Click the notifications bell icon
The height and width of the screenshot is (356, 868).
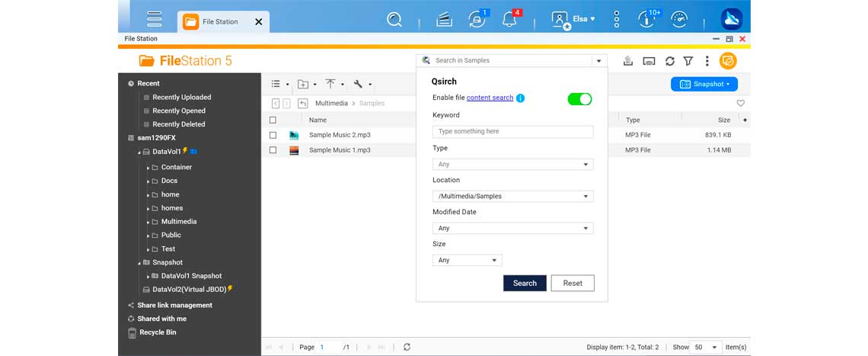(509, 20)
